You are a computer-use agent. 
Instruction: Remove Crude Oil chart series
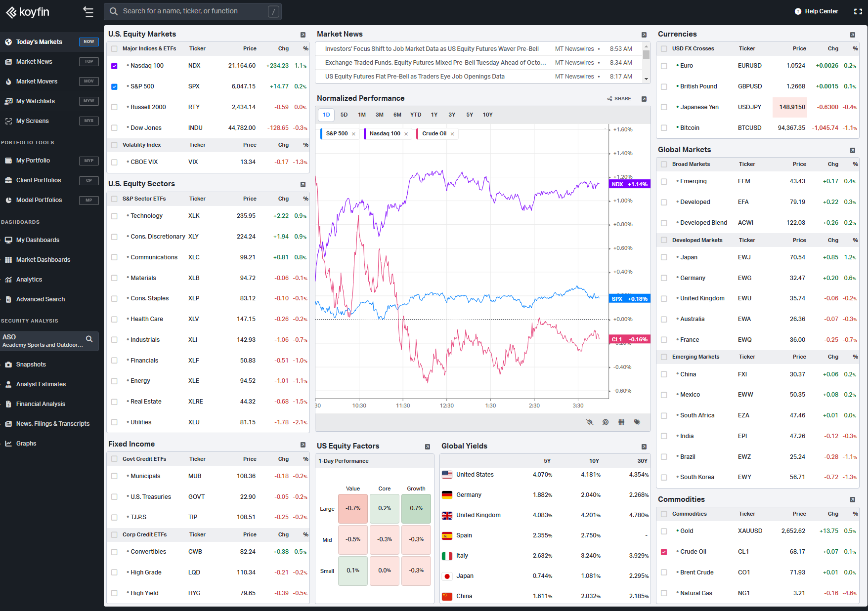tap(452, 134)
